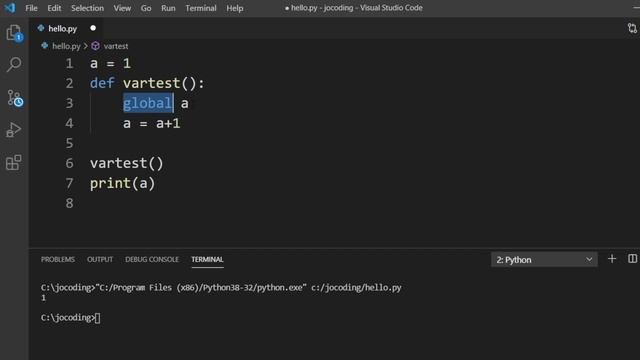Switch to the PROBLEMS panel tab
This screenshot has width=640, height=360.
tap(58, 259)
